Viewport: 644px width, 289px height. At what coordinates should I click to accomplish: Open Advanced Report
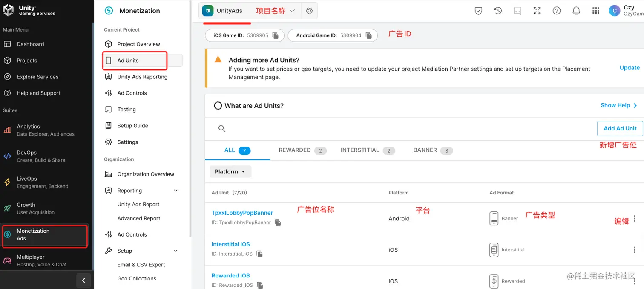click(x=139, y=218)
